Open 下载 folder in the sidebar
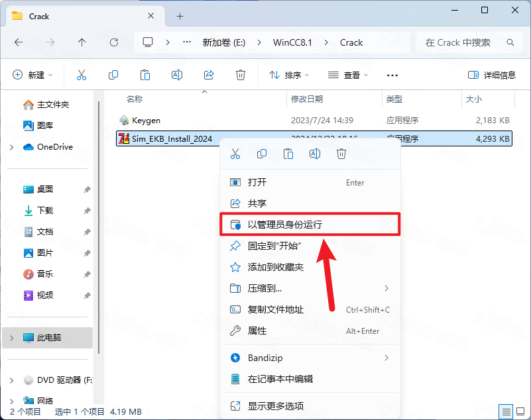 click(45, 211)
